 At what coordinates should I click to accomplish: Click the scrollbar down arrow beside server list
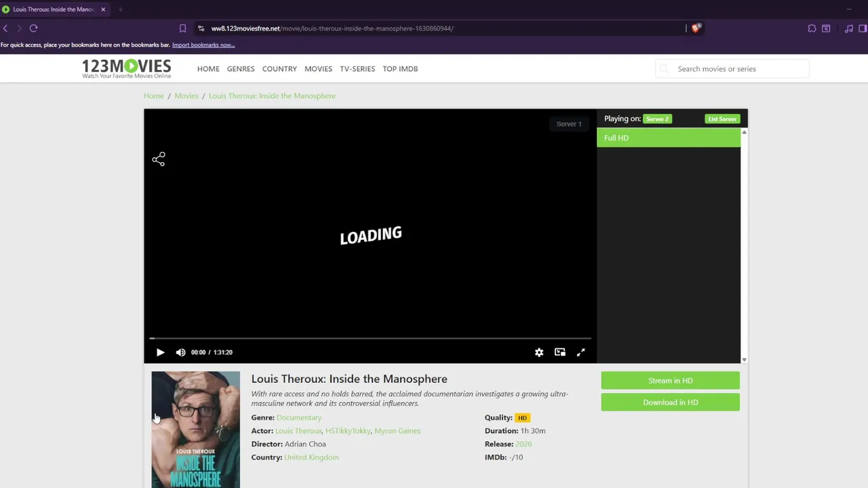point(744,360)
